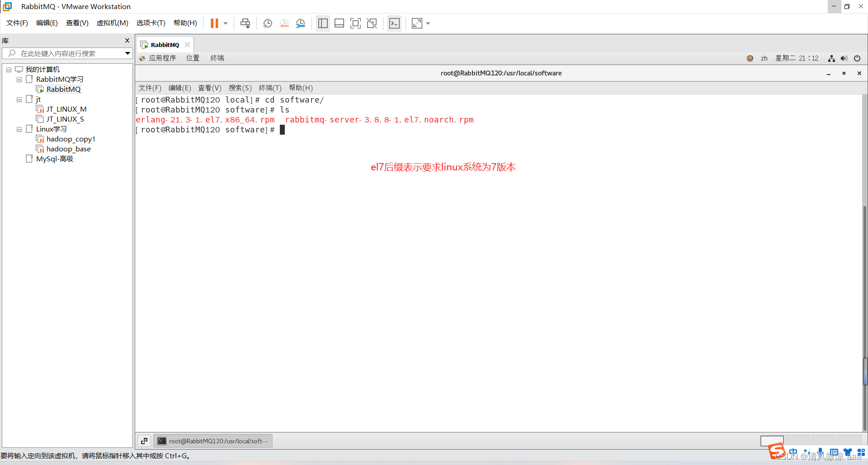The width and height of the screenshot is (868, 465).
Task: Enter full screen mode icon
Action: pyautogui.click(x=355, y=23)
